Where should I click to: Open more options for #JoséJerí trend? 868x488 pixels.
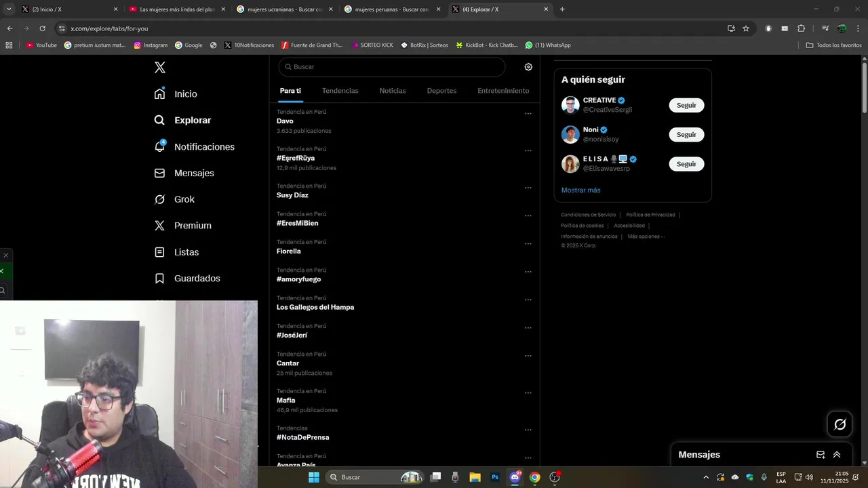[528, 328]
